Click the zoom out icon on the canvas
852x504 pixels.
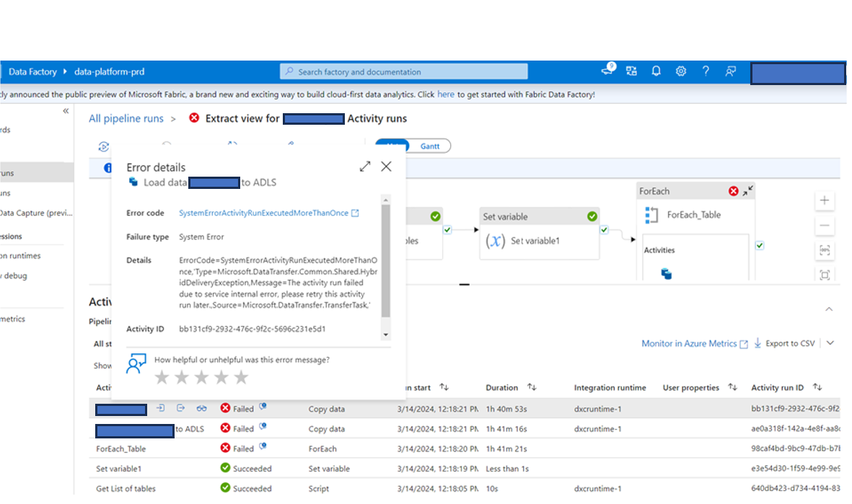click(825, 226)
